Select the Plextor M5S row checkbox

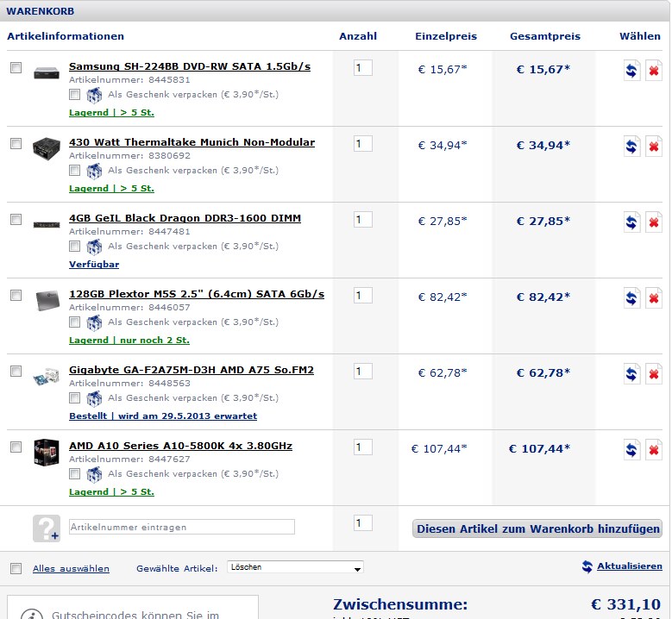point(16,295)
